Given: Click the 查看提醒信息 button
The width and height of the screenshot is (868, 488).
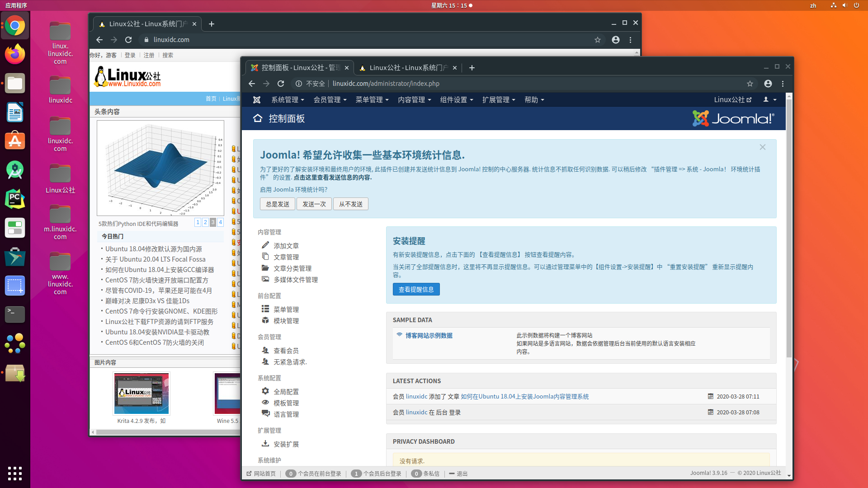Looking at the screenshot, I should [416, 289].
